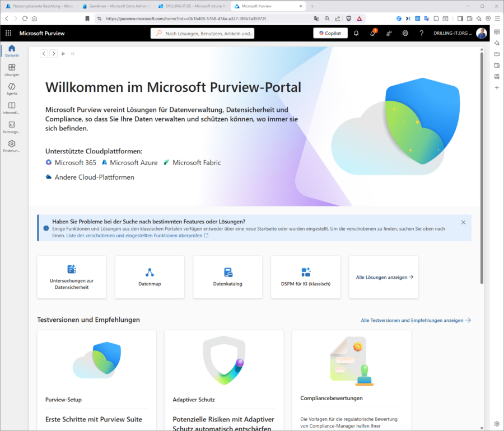Click the page vertical scrollbar thumb
The height and width of the screenshot is (431, 504).
(x=482, y=168)
